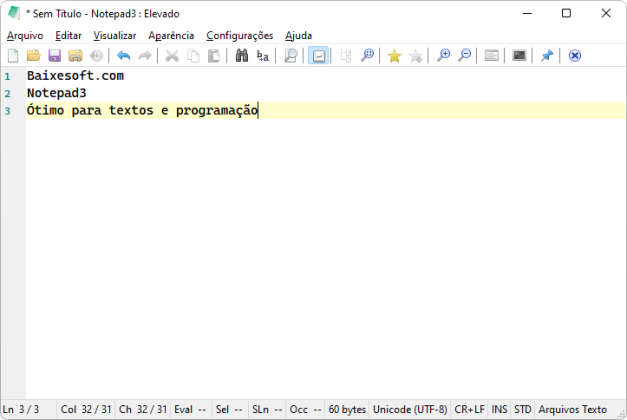
Task: Click line number 1 in margin
Action: tap(7, 76)
